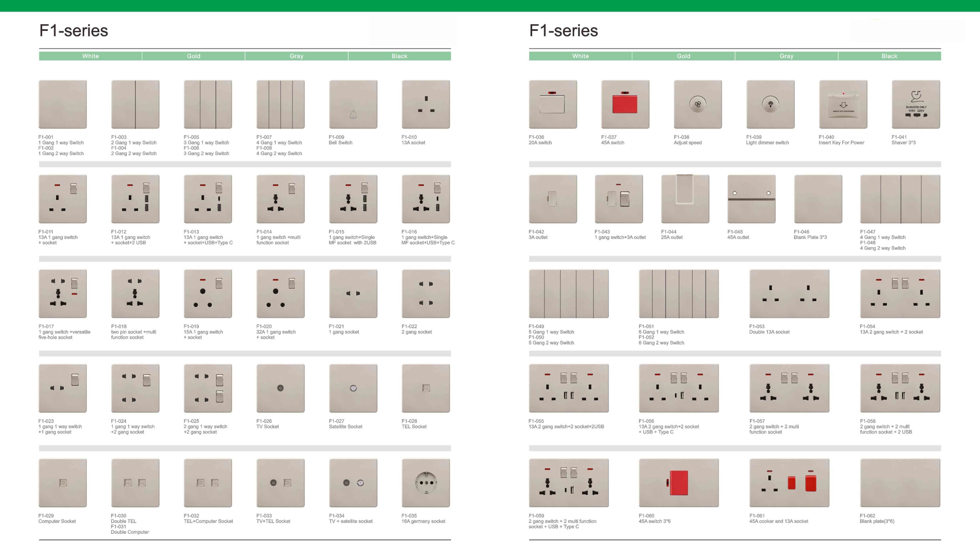The height and width of the screenshot is (559, 980).
Task: Select the White color tab on right page
Action: pyautogui.click(x=581, y=56)
